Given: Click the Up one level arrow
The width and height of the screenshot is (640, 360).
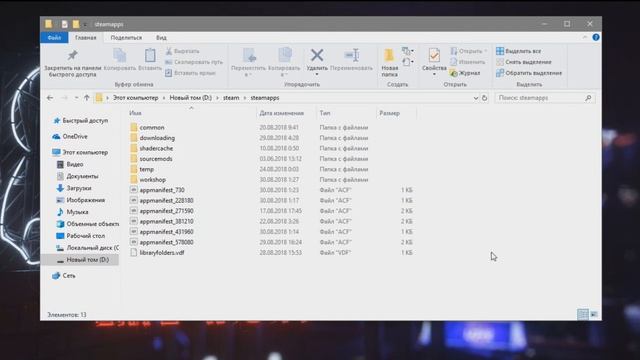Looking at the screenshot, I should pos(87,98).
